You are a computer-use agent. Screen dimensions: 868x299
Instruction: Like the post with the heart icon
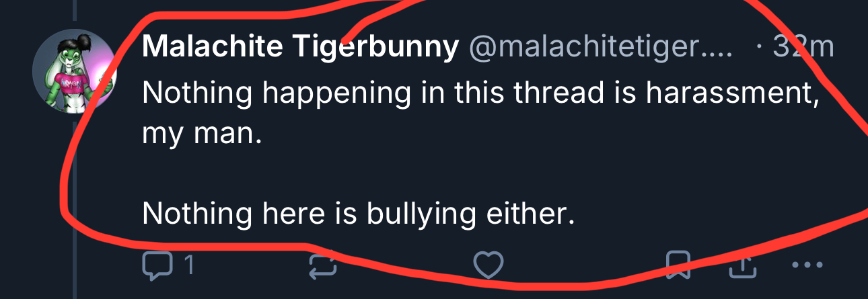coord(488,265)
